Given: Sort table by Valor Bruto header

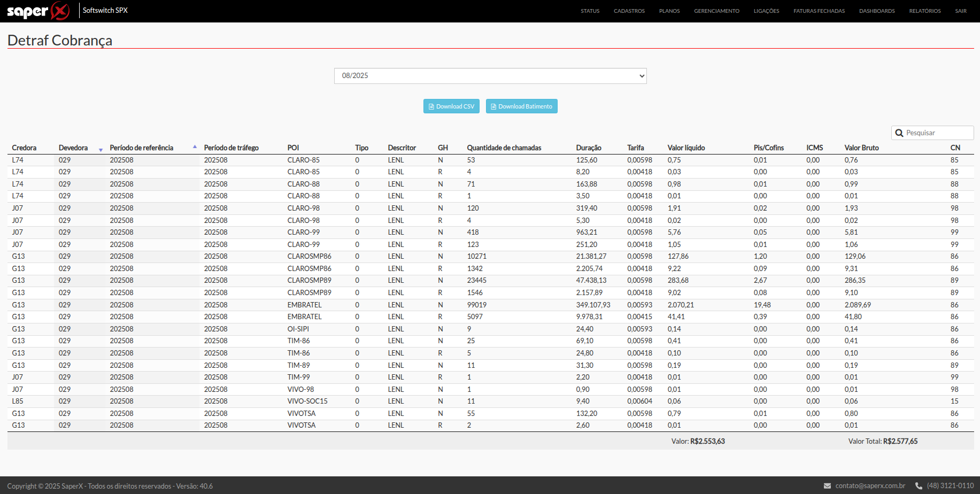Looking at the screenshot, I should click(861, 148).
